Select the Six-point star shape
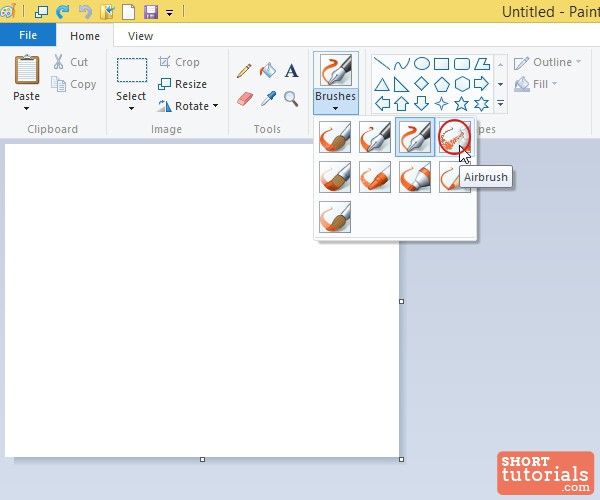The height and width of the screenshot is (500, 600). [x=481, y=104]
